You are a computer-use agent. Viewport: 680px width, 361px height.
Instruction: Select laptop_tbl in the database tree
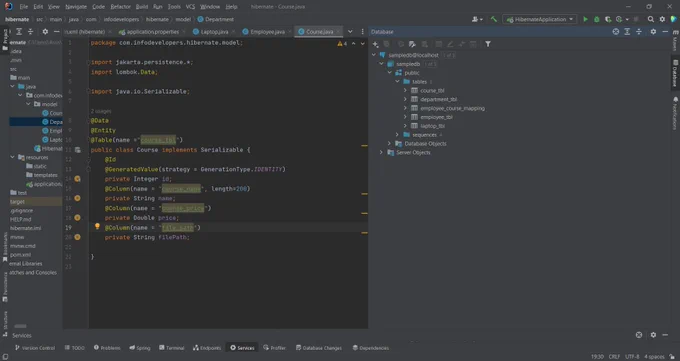432,126
